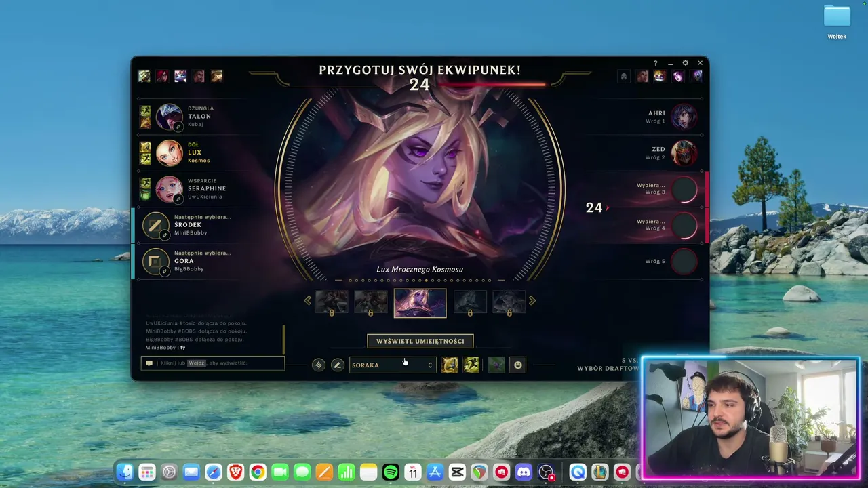The width and height of the screenshot is (868, 488).
Task: Click the first banned champion icon top-left
Action: (x=144, y=76)
